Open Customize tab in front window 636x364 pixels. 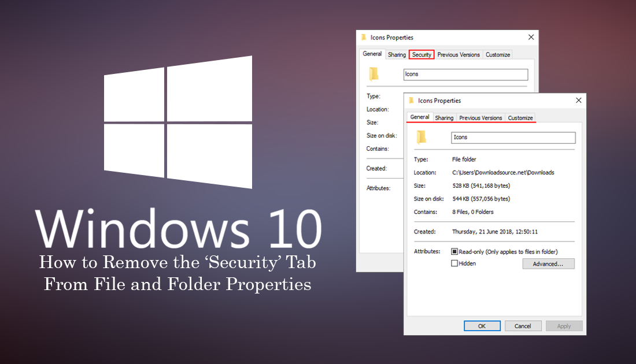(x=520, y=117)
